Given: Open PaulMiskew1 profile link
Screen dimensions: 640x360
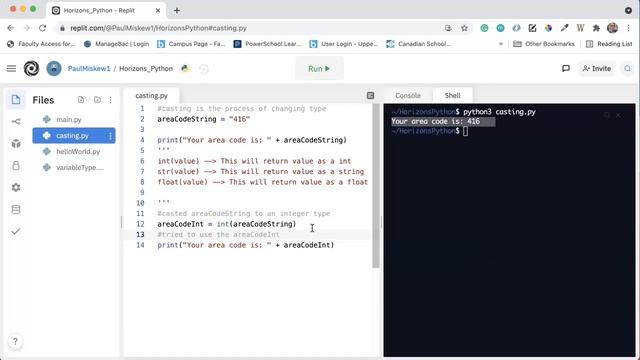Looking at the screenshot, I should point(89,69).
